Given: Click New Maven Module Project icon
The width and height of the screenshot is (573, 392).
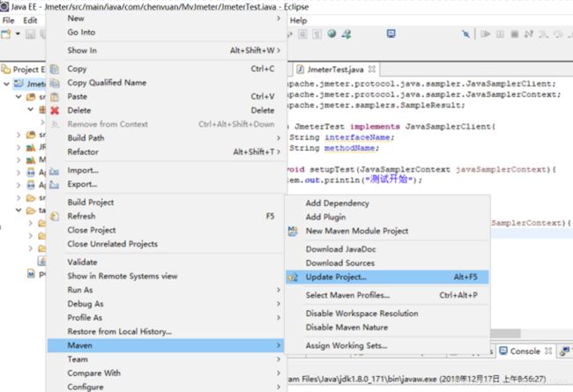Looking at the screenshot, I should pos(293,231).
